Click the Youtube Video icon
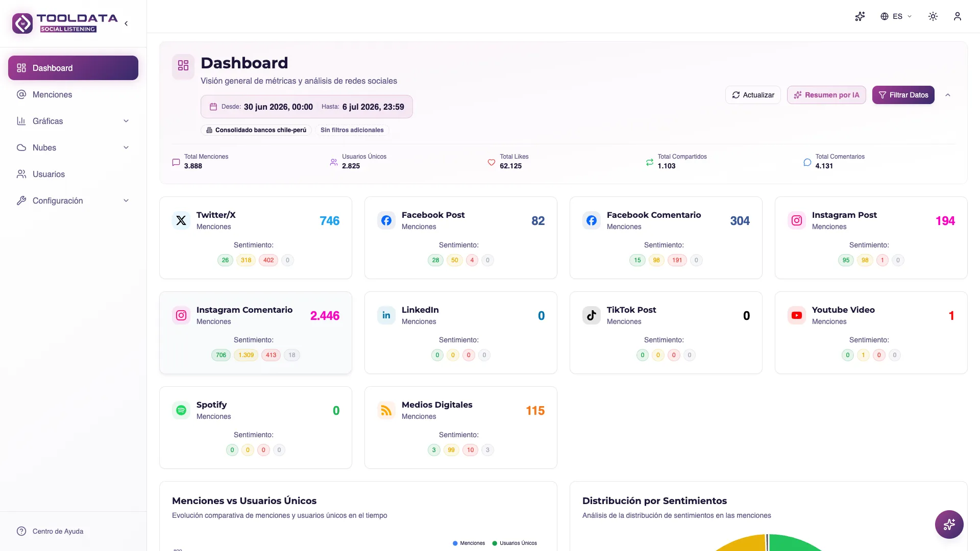Image resolution: width=980 pixels, height=551 pixels. (797, 315)
